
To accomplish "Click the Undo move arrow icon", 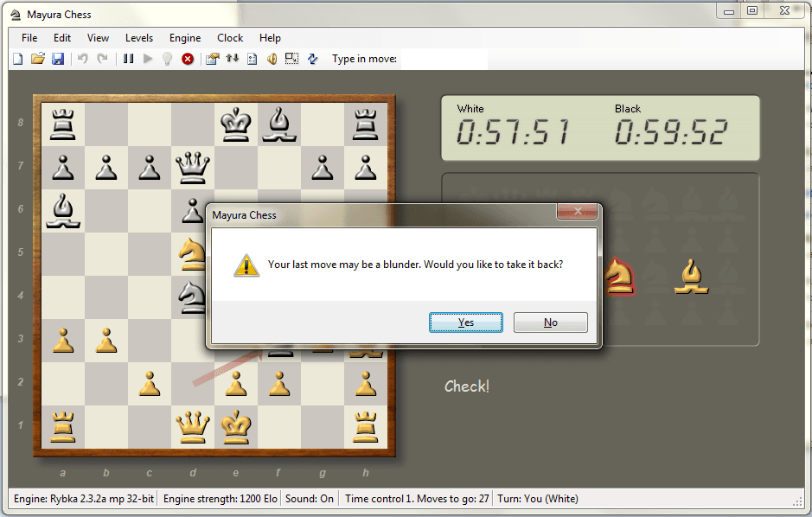I will click(83, 59).
